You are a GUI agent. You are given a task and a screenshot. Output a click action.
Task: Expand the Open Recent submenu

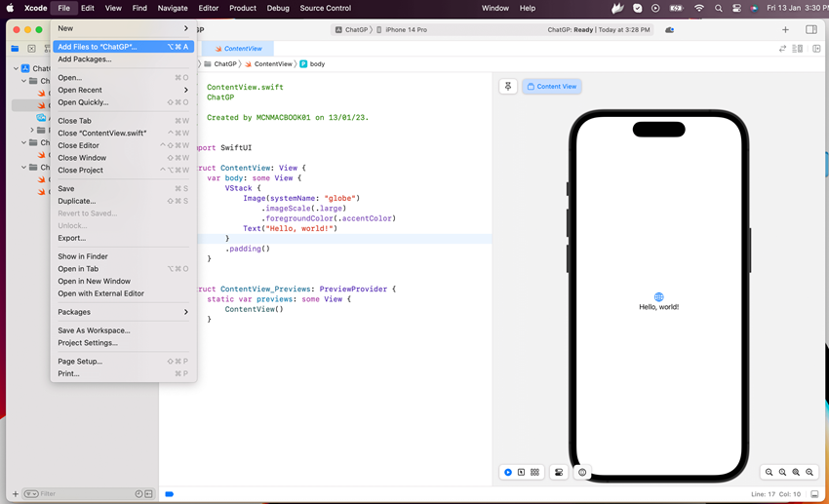click(x=123, y=90)
